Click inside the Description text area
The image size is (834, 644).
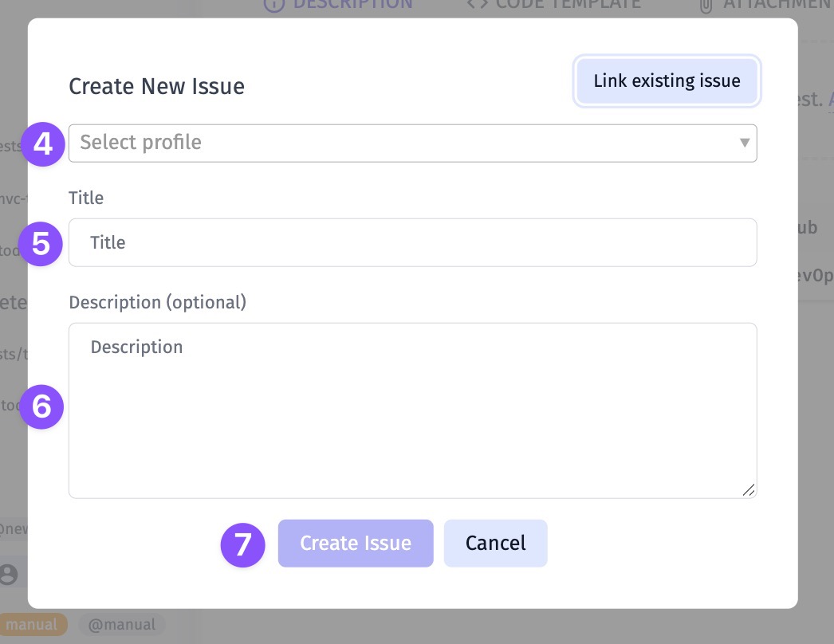tap(412, 410)
